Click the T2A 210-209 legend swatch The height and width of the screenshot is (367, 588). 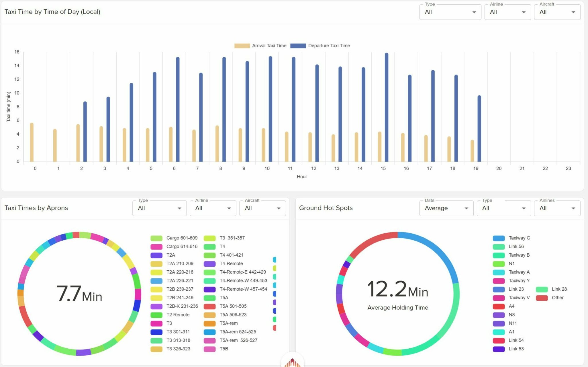(156, 264)
